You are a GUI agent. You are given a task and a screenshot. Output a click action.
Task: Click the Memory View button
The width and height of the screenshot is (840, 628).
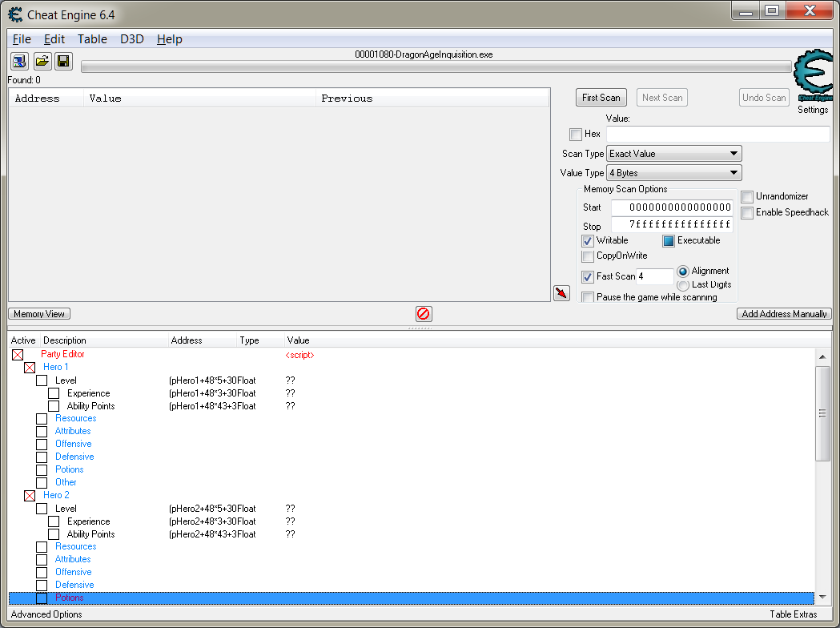point(39,314)
